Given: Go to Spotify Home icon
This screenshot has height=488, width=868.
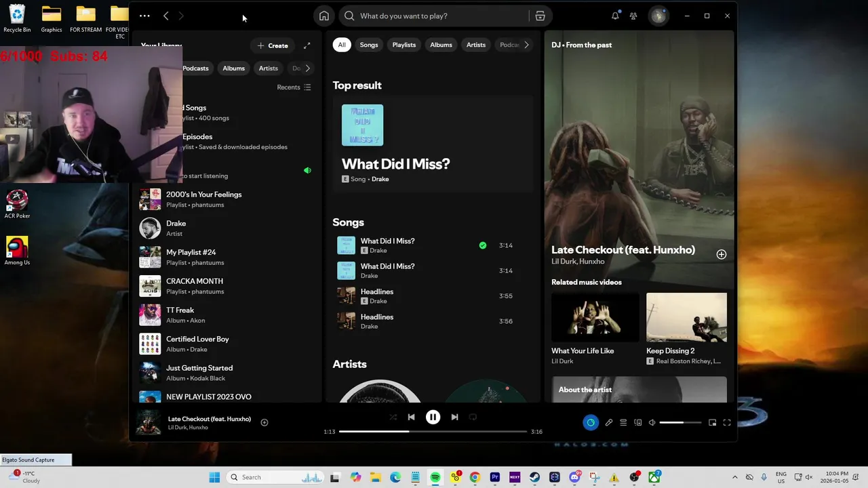Looking at the screenshot, I should [x=324, y=16].
